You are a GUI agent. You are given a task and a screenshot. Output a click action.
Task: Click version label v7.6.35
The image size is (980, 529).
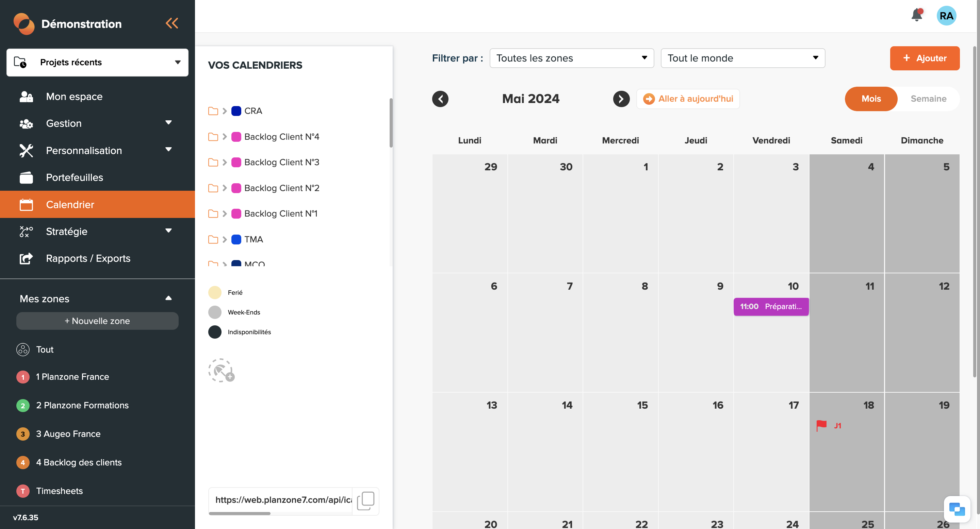click(x=26, y=517)
